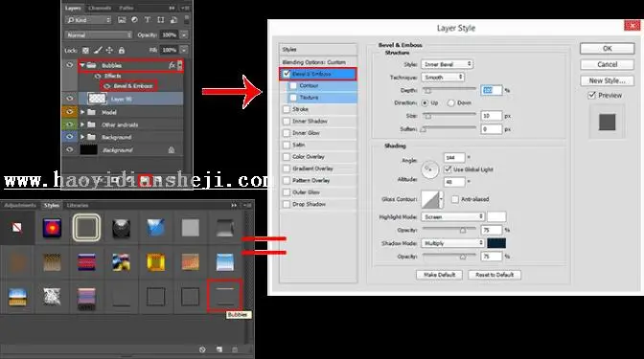Click the fx icon on Bubbles group

pos(172,65)
